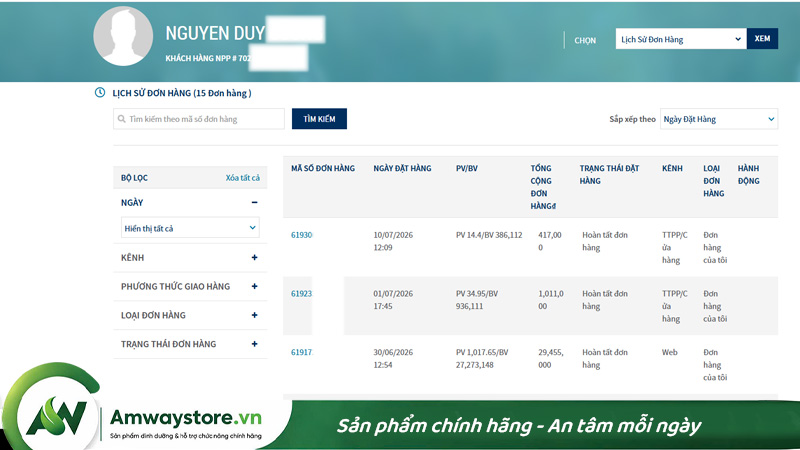Expand the Kênh filter section
800x450 pixels.
click(254, 258)
